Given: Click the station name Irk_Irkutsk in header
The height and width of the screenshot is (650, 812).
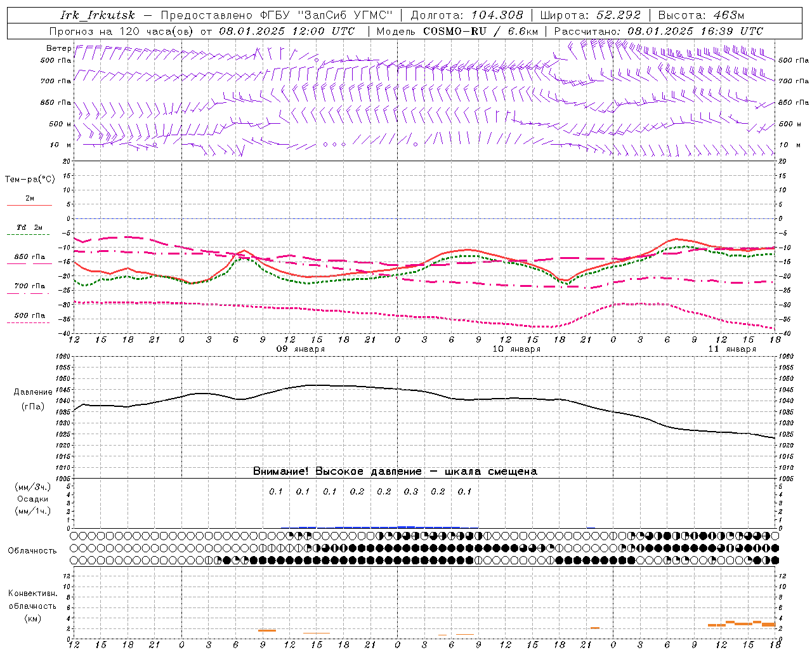Looking at the screenshot, I should click(x=98, y=15).
